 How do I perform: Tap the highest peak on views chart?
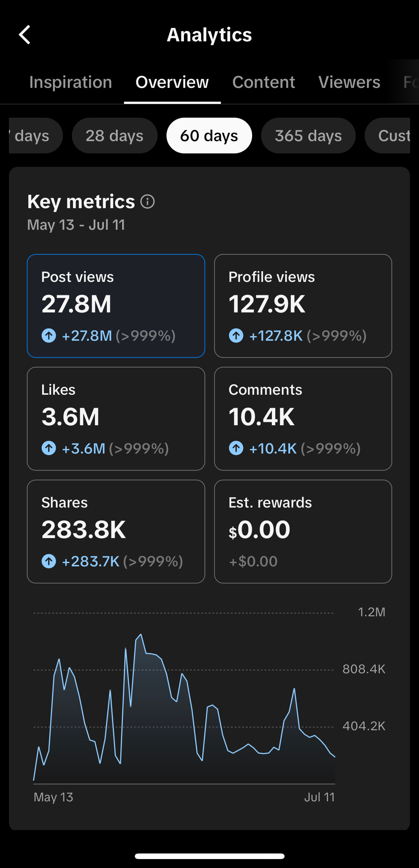pos(141,634)
